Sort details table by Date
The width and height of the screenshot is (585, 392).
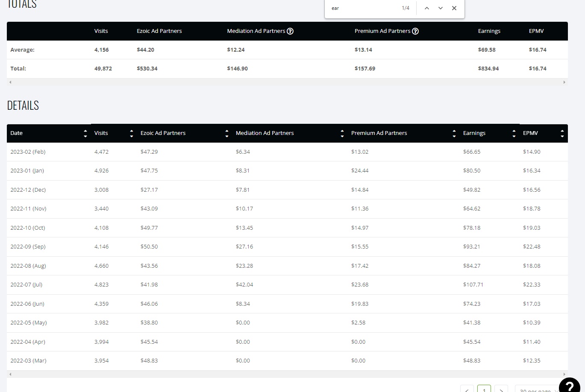pos(85,133)
